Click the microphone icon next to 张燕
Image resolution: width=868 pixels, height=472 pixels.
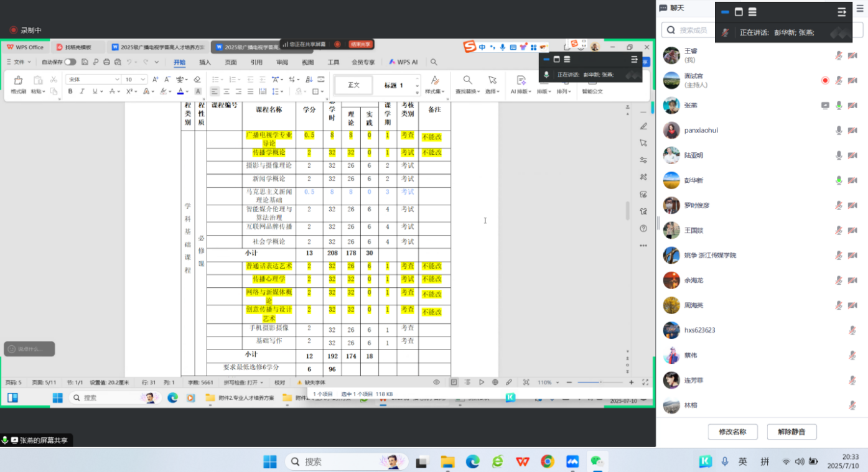coord(839,106)
